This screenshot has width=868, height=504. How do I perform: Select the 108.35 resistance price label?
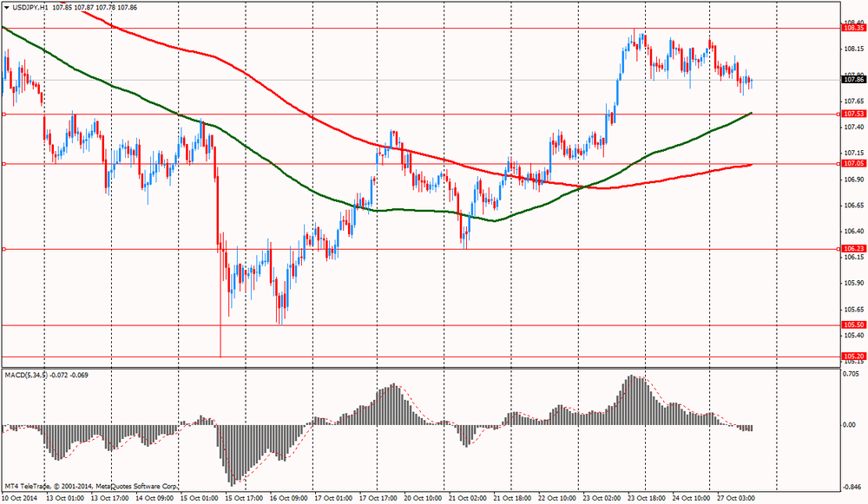click(852, 28)
